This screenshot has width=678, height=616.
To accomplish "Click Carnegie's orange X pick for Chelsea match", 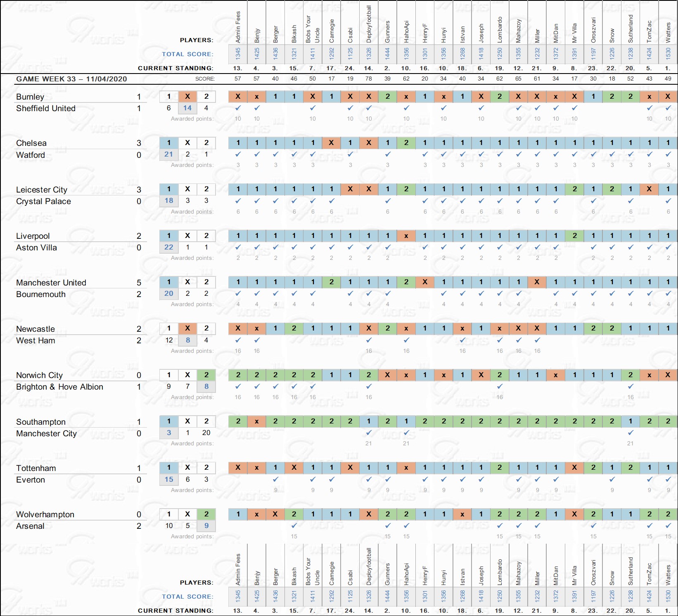I will (331, 143).
